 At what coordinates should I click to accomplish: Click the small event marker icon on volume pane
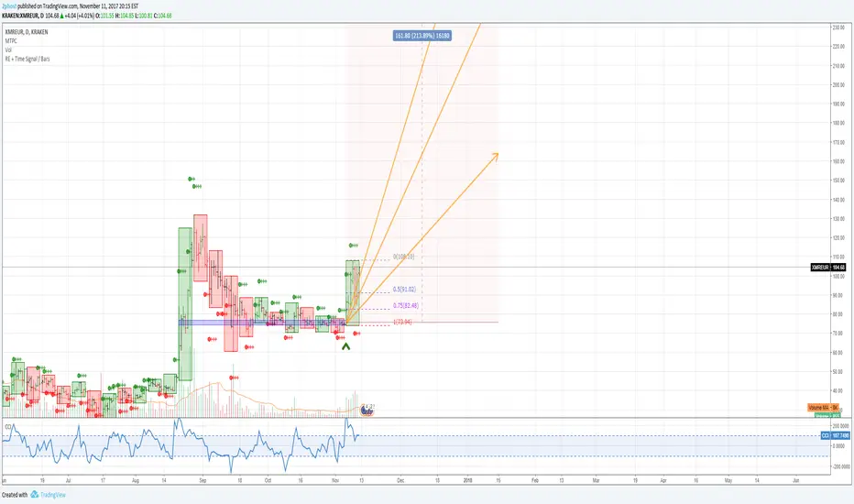click(367, 410)
